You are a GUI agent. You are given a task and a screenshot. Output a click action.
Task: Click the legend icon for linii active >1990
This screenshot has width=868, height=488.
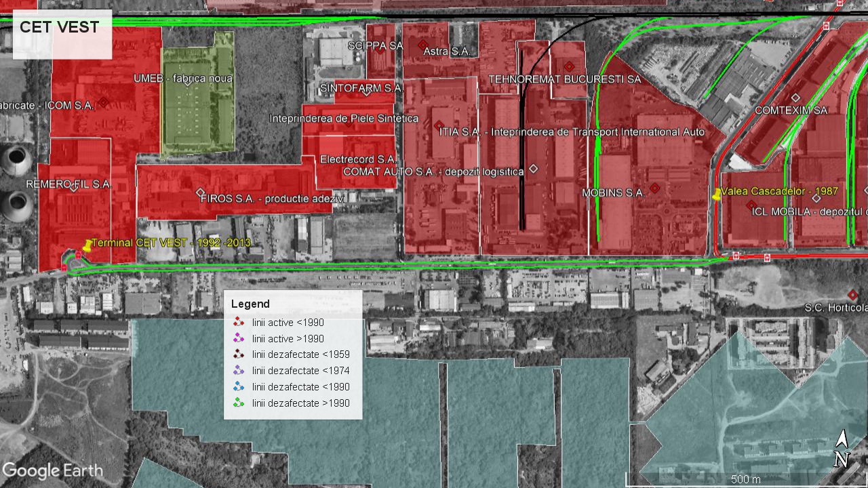tap(238, 338)
